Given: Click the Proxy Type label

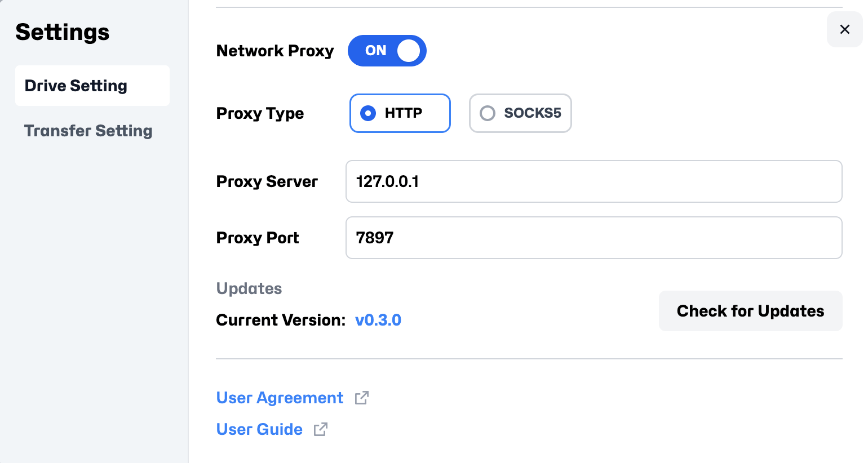Looking at the screenshot, I should click(x=260, y=113).
